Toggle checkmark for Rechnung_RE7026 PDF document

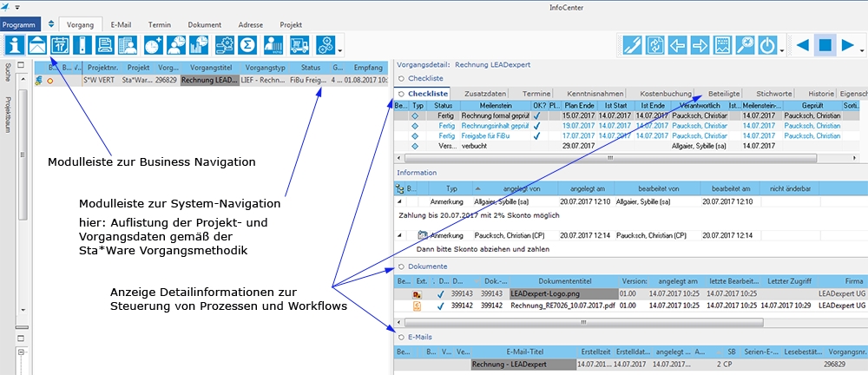(x=440, y=306)
